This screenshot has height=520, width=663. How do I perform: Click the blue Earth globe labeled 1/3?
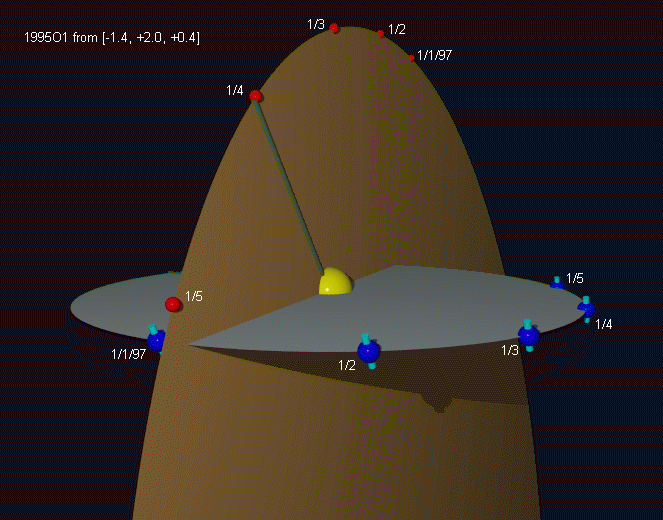(529, 336)
